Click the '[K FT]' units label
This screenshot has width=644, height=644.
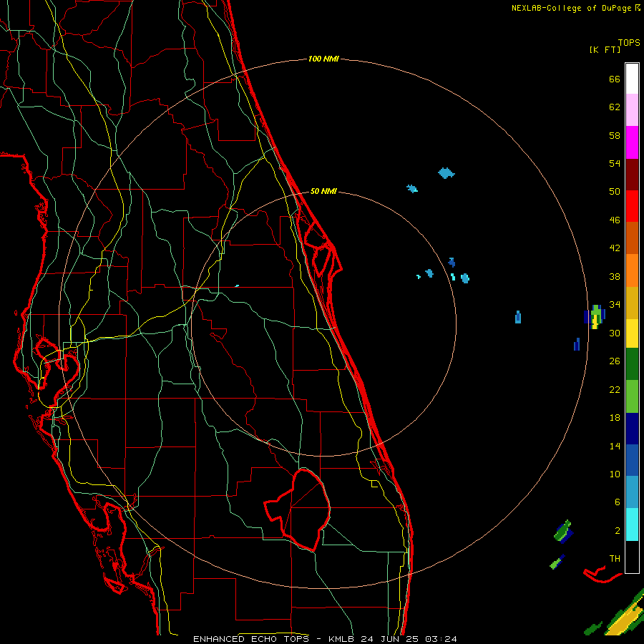pyautogui.click(x=605, y=50)
